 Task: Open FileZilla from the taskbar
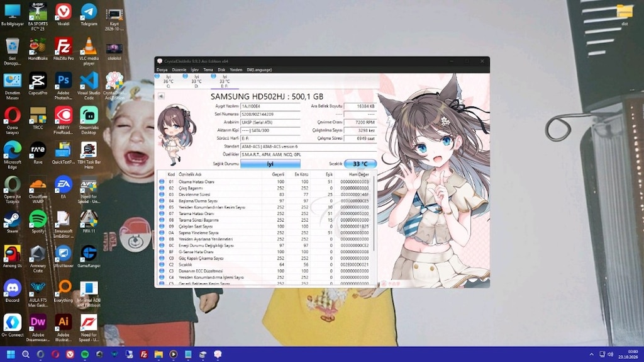pos(144,354)
